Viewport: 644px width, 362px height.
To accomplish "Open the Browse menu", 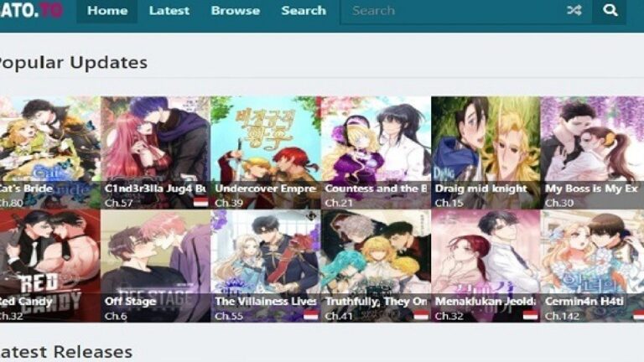I will coord(236,11).
